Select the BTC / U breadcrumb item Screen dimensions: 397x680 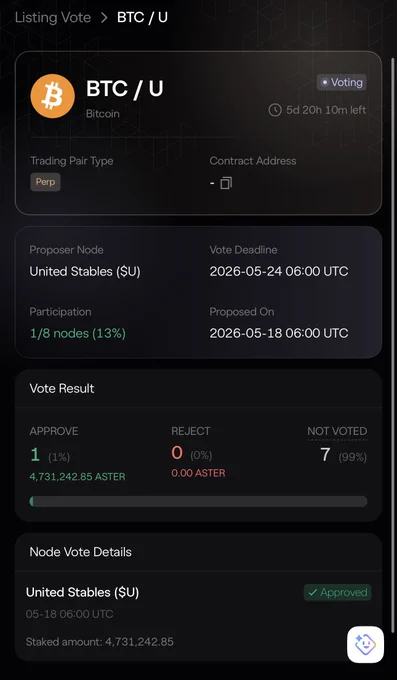142,18
